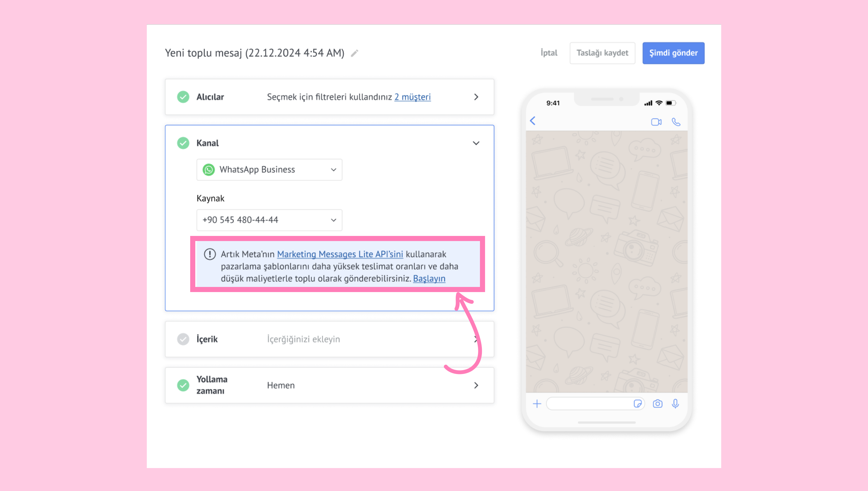Click the battery icon in phone status bar

tap(671, 103)
